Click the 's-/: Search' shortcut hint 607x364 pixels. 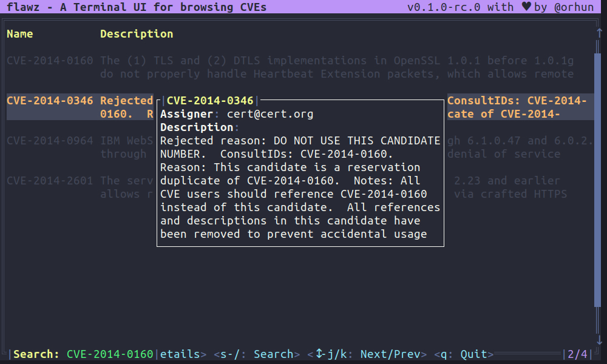(257, 354)
